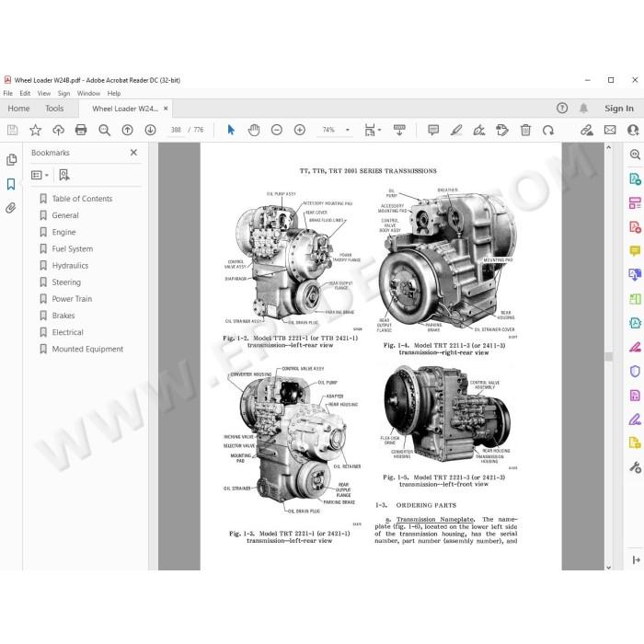Go to next page arrow
The image size is (644, 644).
click(150, 131)
